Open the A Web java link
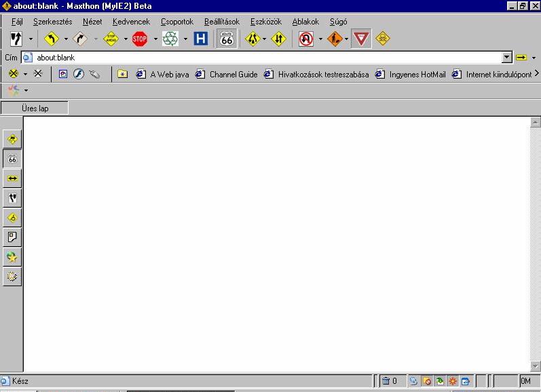Screen dimensions: 541x392 tap(162, 74)
